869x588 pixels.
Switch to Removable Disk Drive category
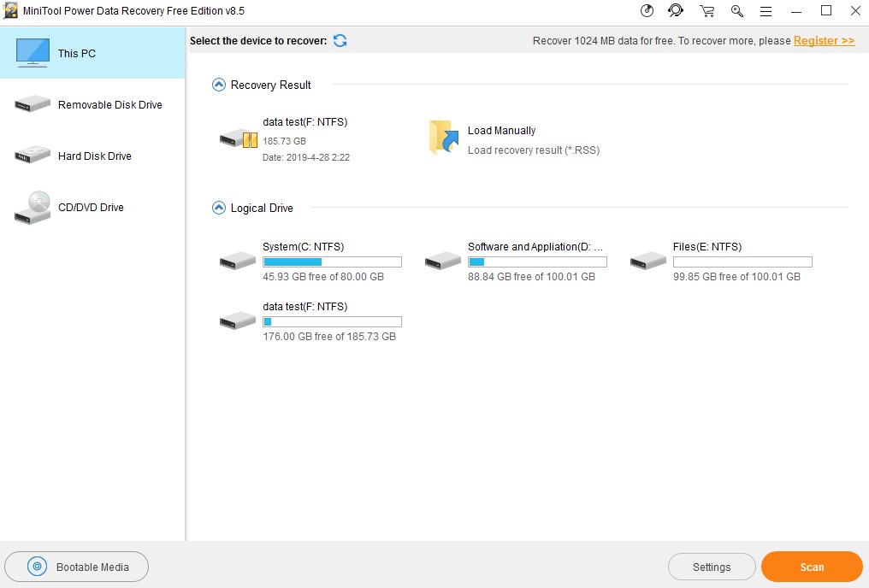[x=32, y=103]
